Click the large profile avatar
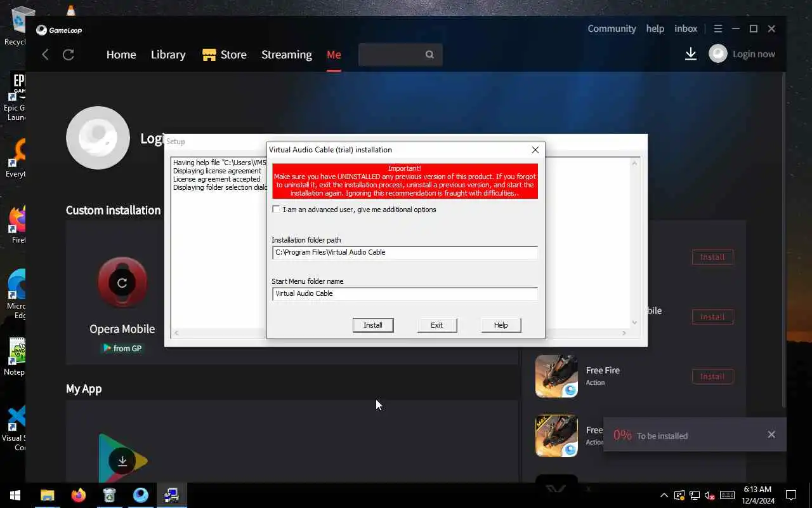This screenshot has width=812, height=508. point(98,138)
